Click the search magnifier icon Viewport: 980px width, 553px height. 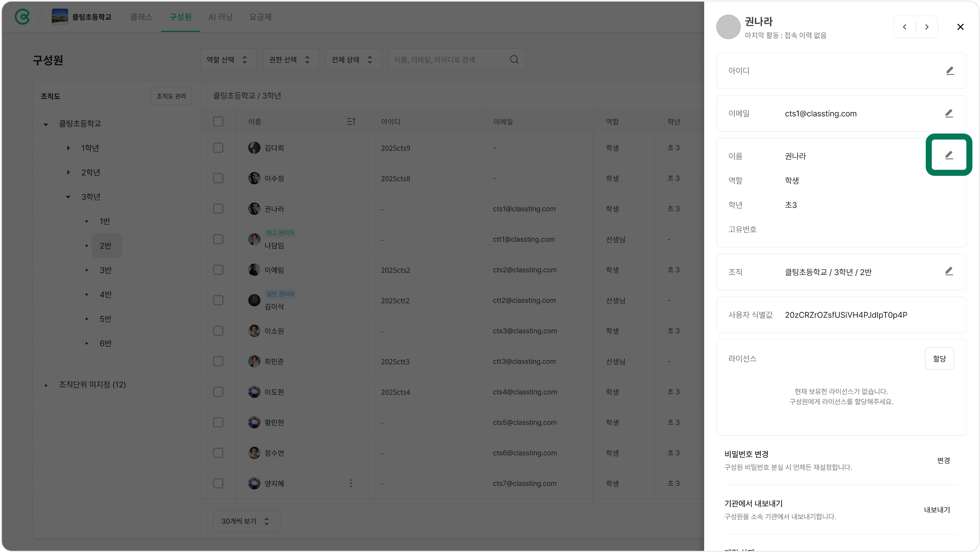[514, 60]
